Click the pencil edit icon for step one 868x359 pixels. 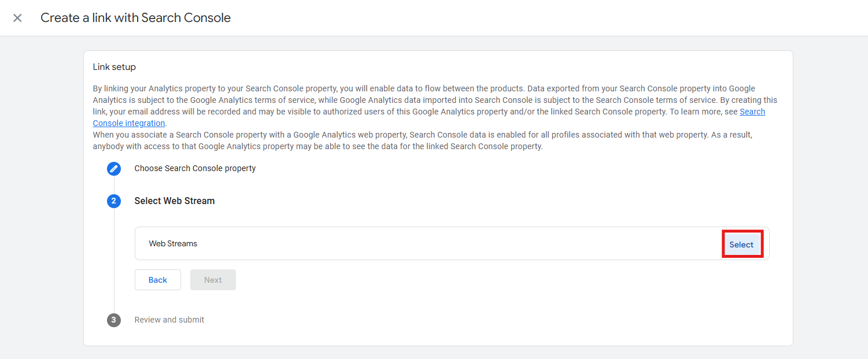tap(114, 169)
